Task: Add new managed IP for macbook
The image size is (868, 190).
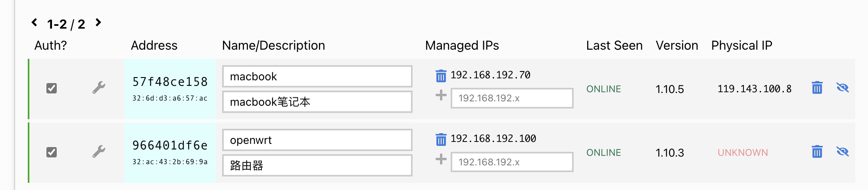Action: coord(441,95)
